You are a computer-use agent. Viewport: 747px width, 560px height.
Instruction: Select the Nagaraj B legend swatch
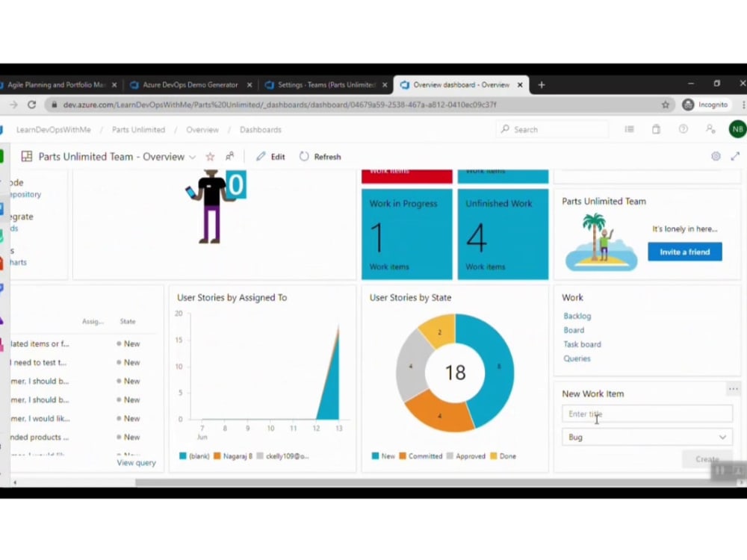click(217, 456)
